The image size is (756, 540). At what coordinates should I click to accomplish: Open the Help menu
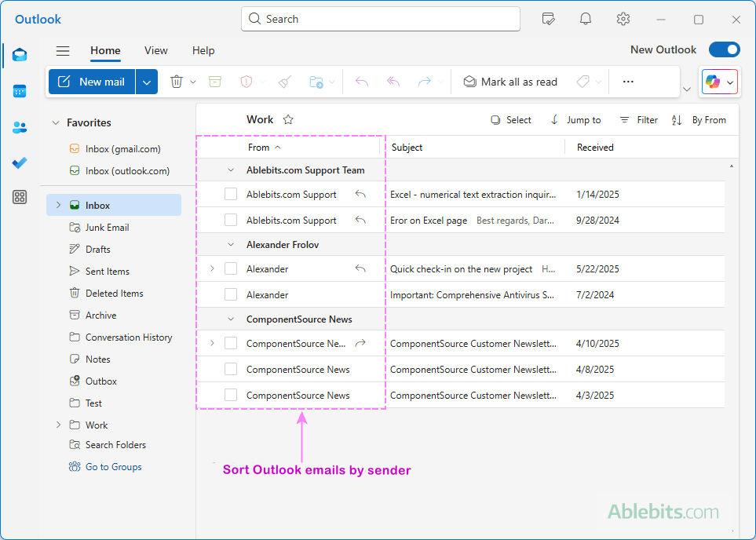[203, 50]
